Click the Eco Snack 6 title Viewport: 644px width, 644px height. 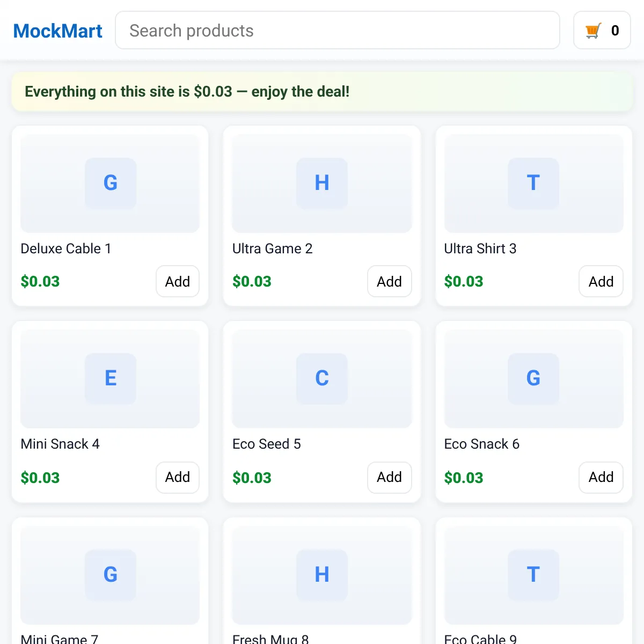click(482, 444)
